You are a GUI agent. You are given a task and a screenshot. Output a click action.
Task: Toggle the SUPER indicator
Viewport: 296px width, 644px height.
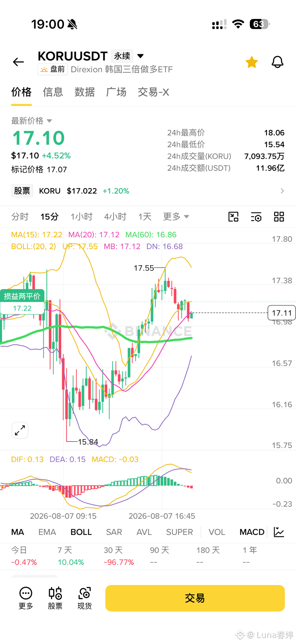click(179, 532)
